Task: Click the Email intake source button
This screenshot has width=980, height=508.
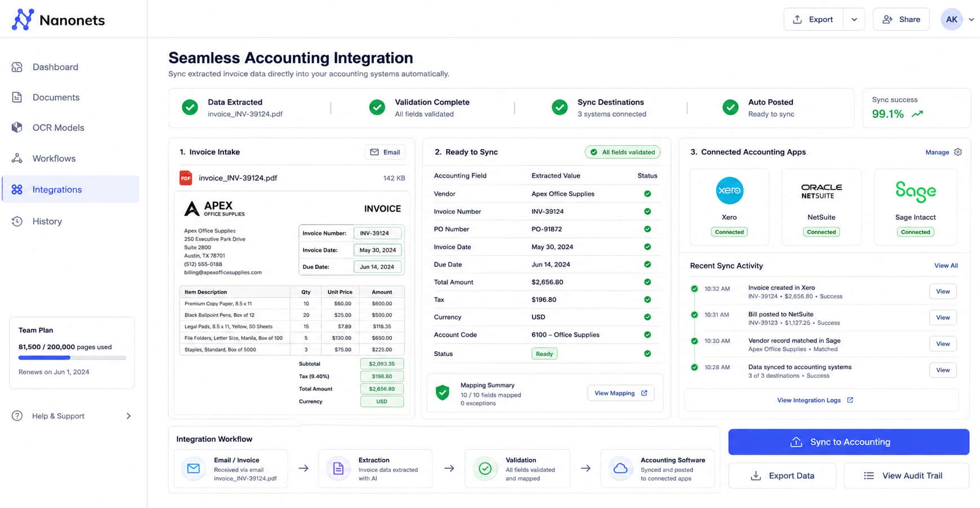Action: (x=385, y=152)
